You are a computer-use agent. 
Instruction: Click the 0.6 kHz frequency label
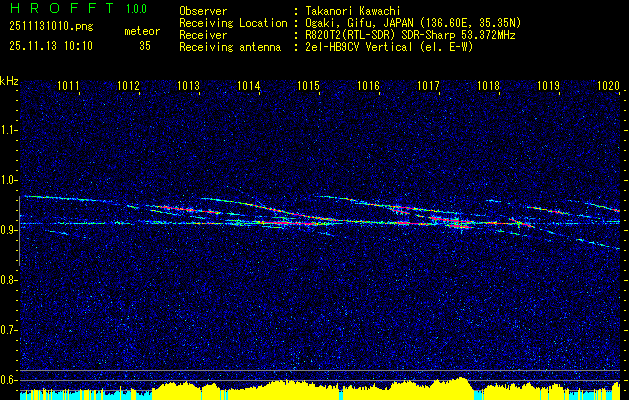coord(8,380)
